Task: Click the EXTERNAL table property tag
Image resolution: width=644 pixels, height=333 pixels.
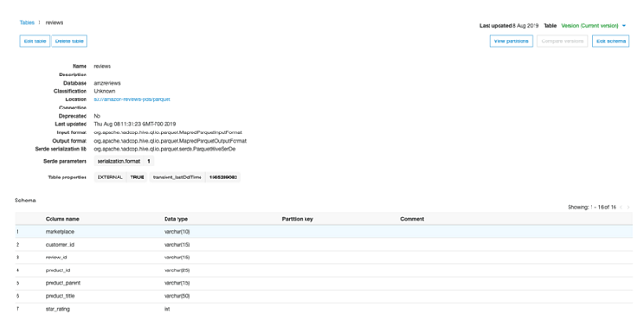Action: pos(109,178)
